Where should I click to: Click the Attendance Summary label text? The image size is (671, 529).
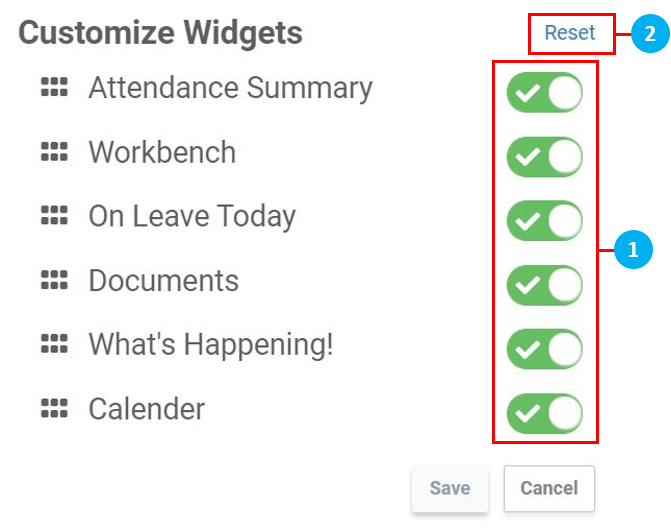(230, 88)
